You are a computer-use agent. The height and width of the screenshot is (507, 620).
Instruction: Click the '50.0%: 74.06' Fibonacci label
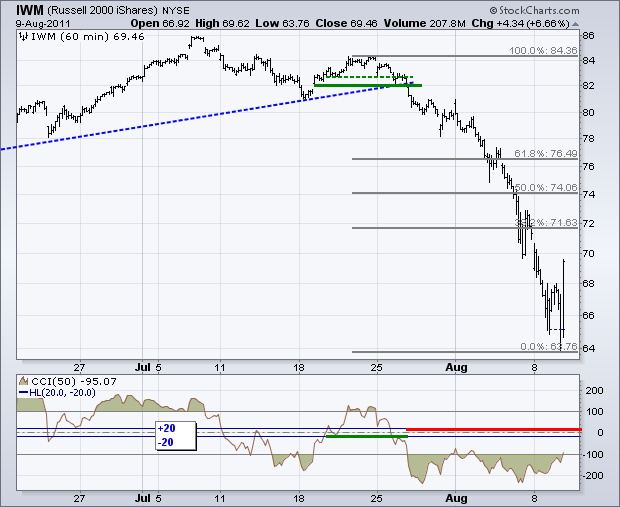coord(546,187)
